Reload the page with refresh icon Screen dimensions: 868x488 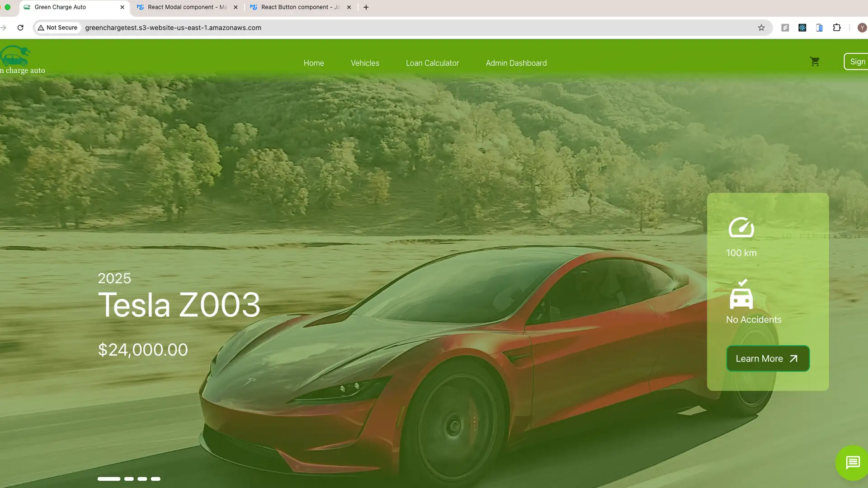pos(20,28)
